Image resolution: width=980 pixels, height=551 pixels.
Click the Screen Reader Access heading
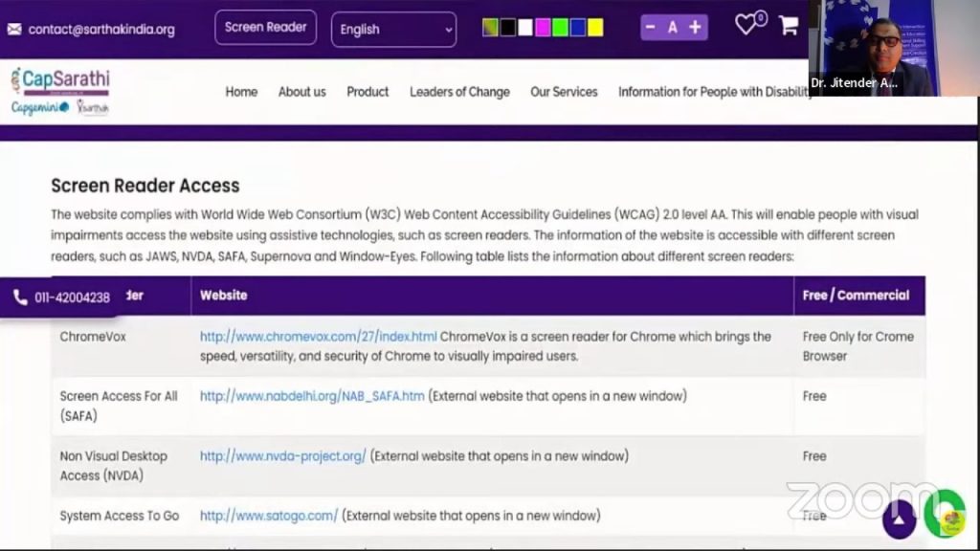point(145,186)
